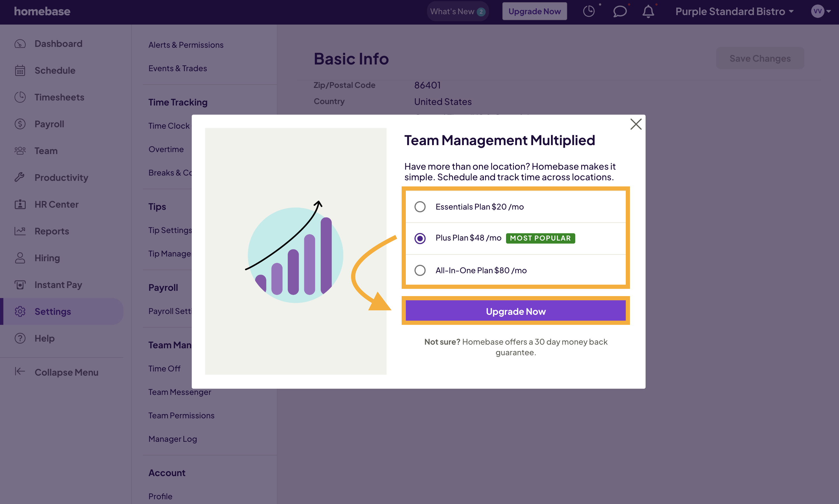Click the homebase logo

(42, 11)
